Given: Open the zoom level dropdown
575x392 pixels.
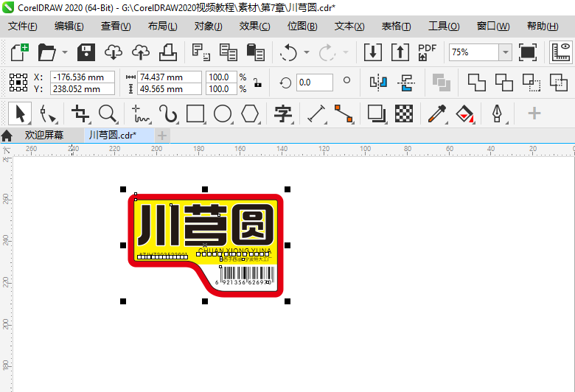Looking at the screenshot, I should (505, 52).
